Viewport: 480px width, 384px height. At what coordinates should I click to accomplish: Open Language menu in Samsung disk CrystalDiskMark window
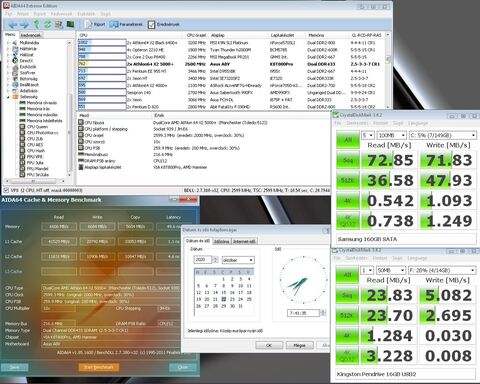(x=418, y=123)
